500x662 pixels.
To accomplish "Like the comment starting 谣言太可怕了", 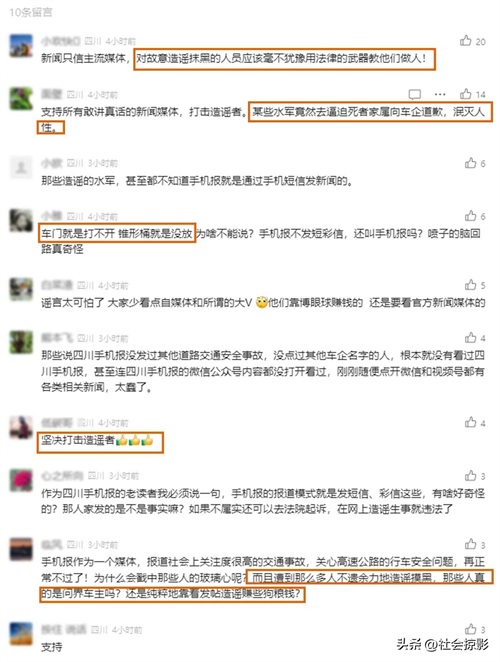I will pos(470,285).
